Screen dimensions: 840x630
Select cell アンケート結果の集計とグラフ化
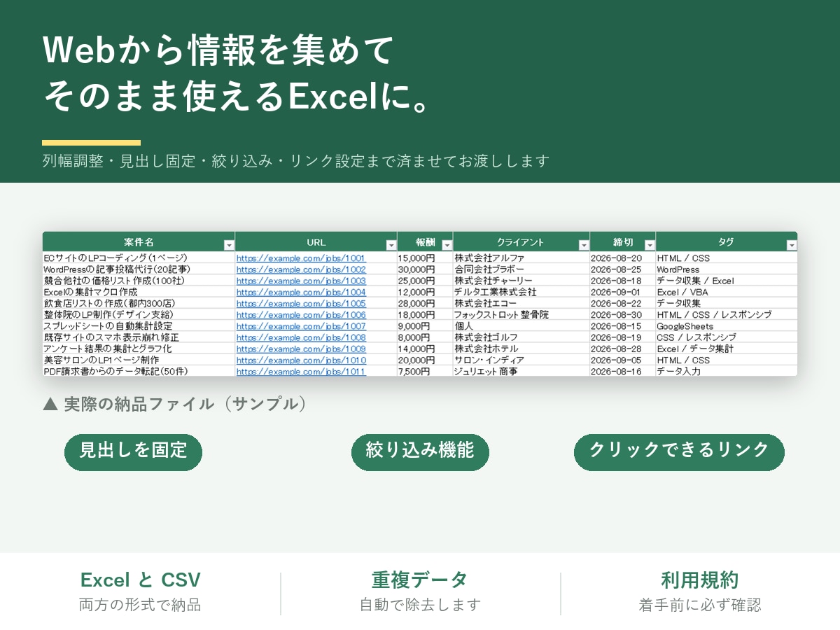tap(139, 349)
